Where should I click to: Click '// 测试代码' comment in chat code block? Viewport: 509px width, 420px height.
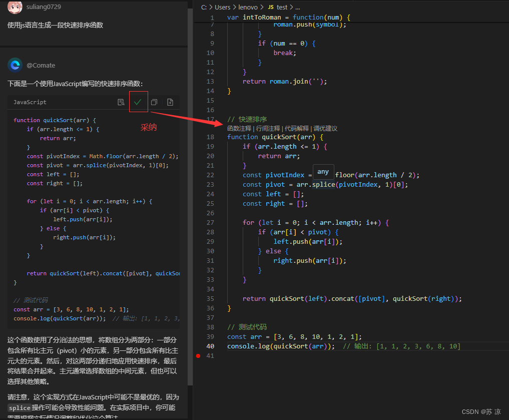point(31,300)
